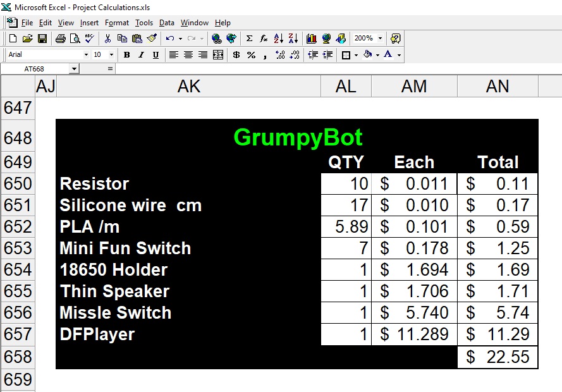Toggle Underline formatting
Image resolution: width=562 pixels, height=392 pixels.
pyautogui.click(x=156, y=55)
